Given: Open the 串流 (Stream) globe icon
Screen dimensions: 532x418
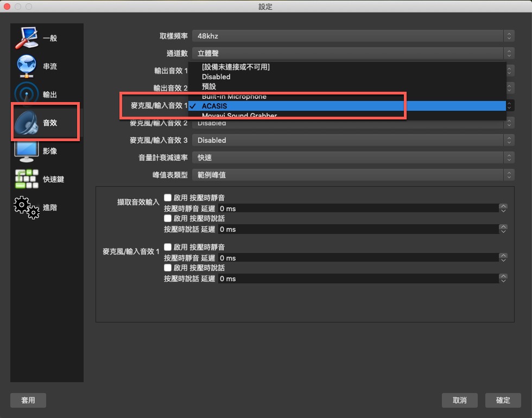Looking at the screenshot, I should pos(27,66).
